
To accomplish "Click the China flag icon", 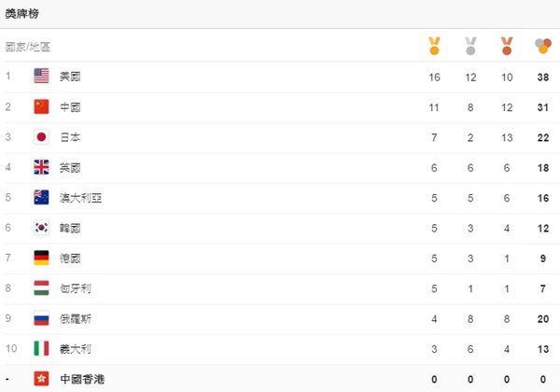I will (41, 106).
